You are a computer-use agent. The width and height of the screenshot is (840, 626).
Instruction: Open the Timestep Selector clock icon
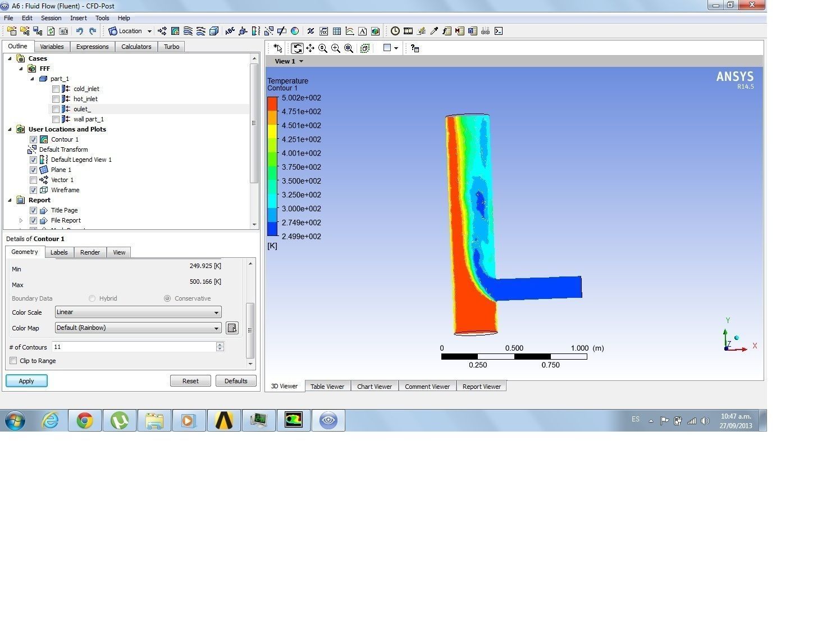(395, 31)
